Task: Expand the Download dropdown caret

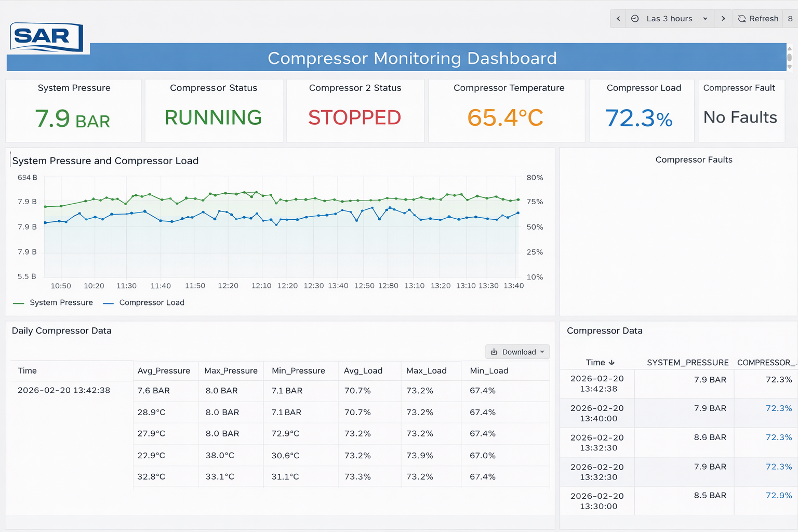Action: click(542, 352)
